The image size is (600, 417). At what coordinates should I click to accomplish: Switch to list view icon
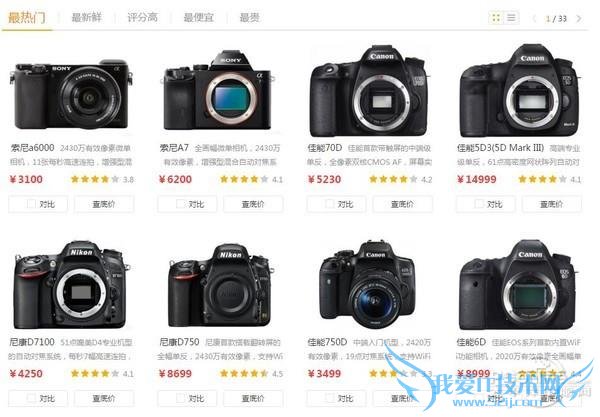pyautogui.click(x=511, y=18)
